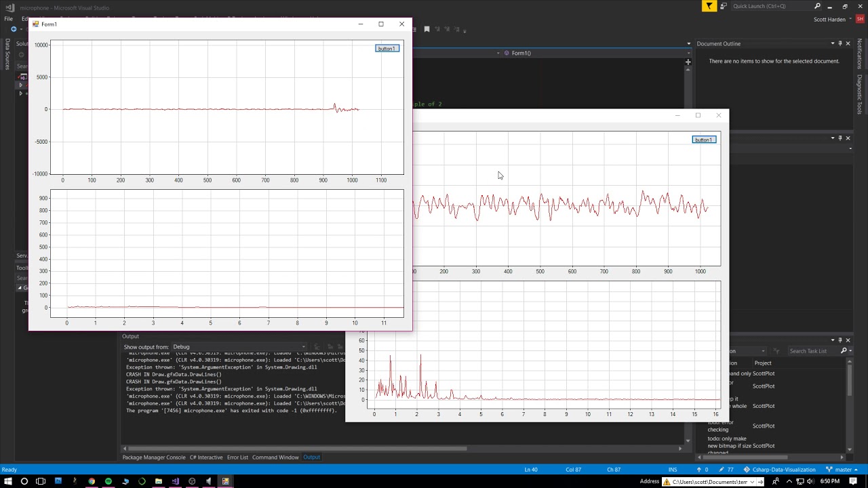Click the 6:50 PM system clock
868x488 pixels.
pos(830,481)
